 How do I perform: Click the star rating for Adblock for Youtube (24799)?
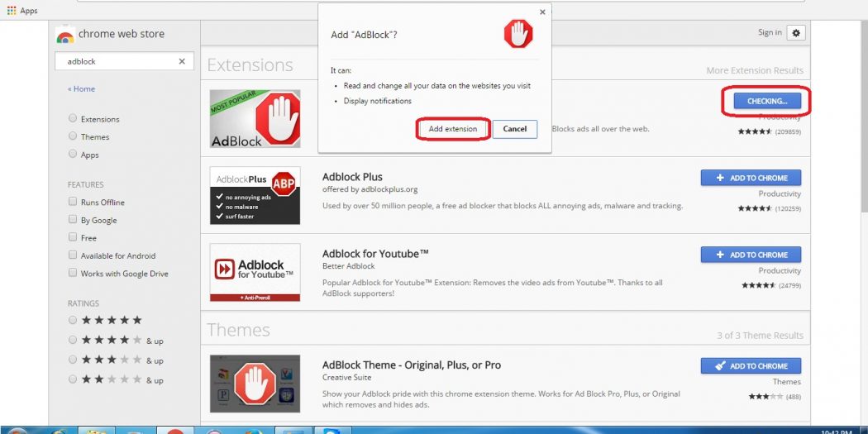click(759, 286)
